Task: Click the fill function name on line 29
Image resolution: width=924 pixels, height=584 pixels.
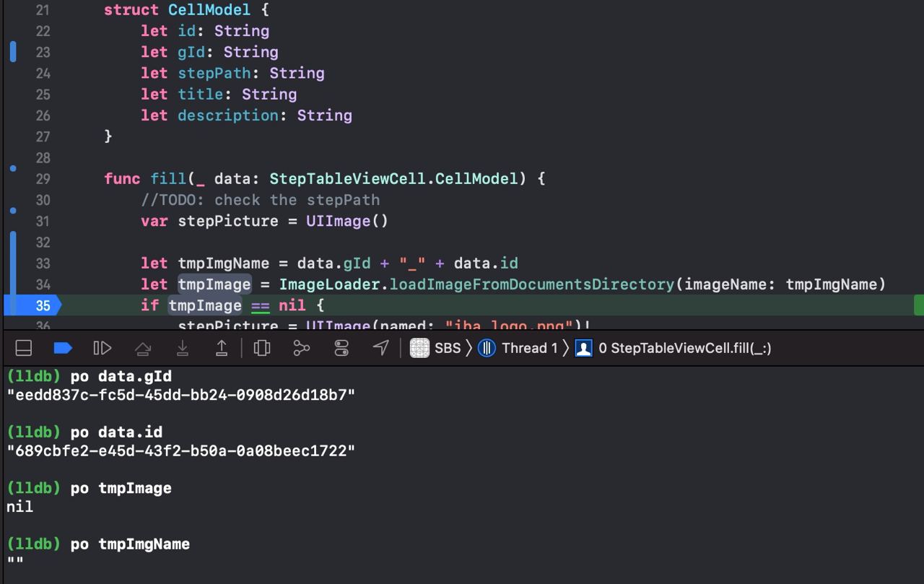Action: 168,178
